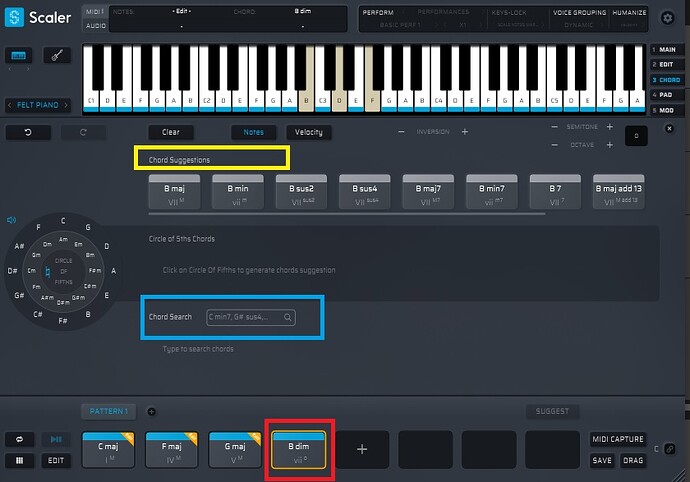The height and width of the screenshot is (482, 690).
Task: Toggle PERFORM mode on
Action: pyautogui.click(x=378, y=13)
